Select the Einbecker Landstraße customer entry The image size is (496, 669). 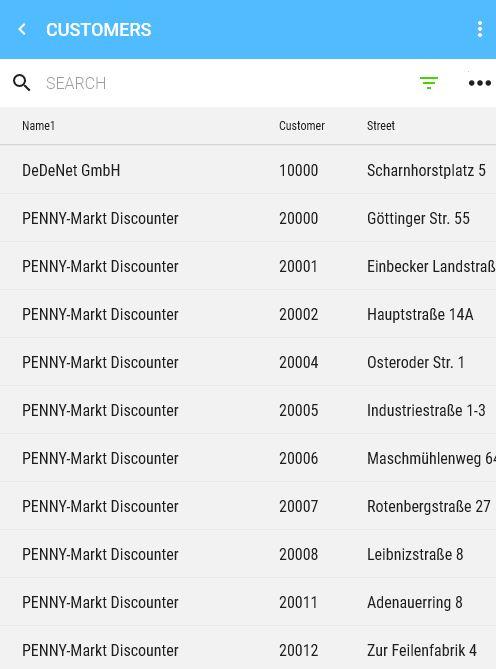click(248, 266)
